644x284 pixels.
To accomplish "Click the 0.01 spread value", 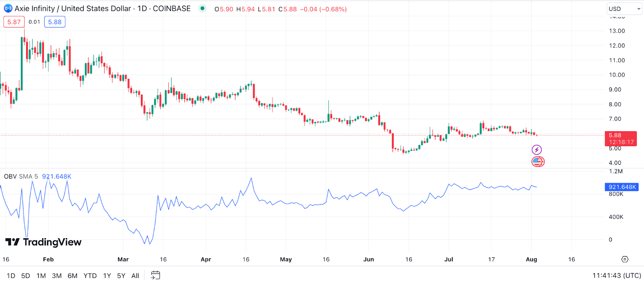I will [x=34, y=22].
